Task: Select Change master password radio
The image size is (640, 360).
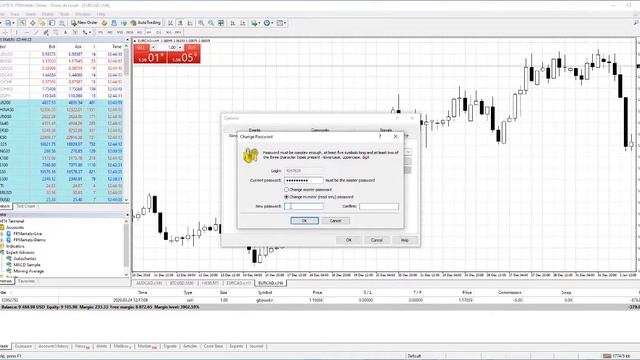Action: pos(287,189)
